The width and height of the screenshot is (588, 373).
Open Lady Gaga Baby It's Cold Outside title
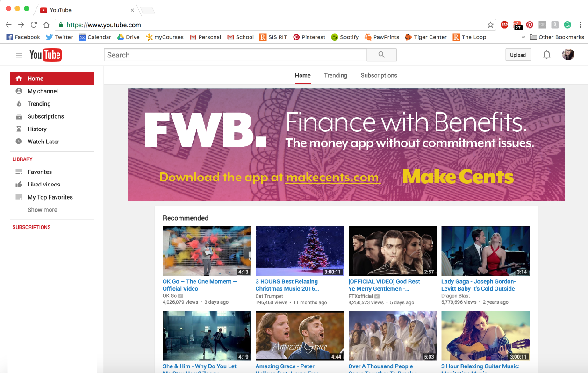pos(479,285)
